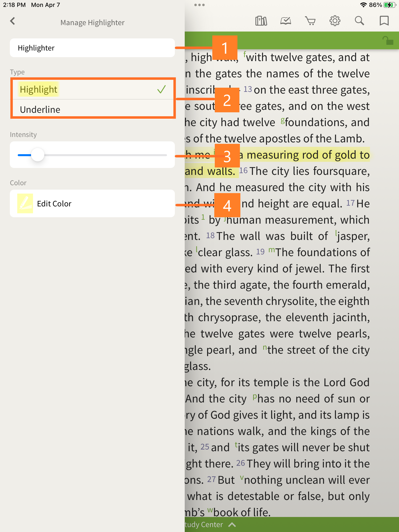
Task: Tap verse number 19
Action: click(260, 252)
